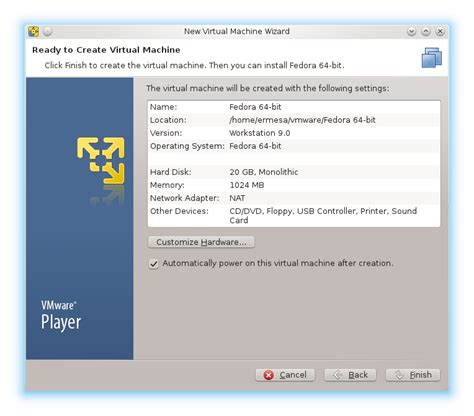Select the Hard Disk value 20 GB, Monolithic
Viewport: 474px width, 416px height.
pyautogui.click(x=264, y=172)
